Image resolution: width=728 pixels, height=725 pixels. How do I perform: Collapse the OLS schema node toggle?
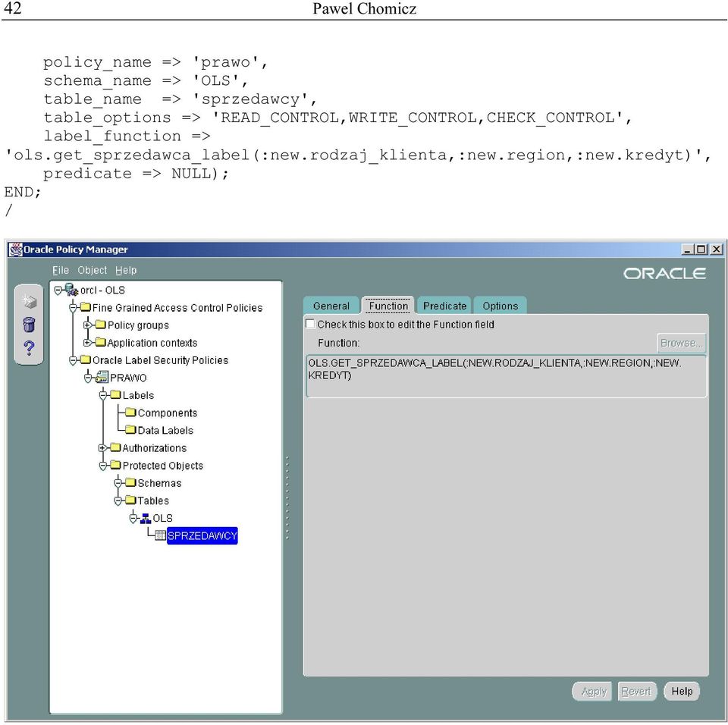tap(133, 518)
